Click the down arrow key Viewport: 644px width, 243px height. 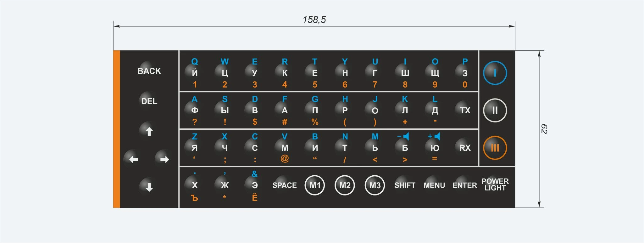(149, 187)
